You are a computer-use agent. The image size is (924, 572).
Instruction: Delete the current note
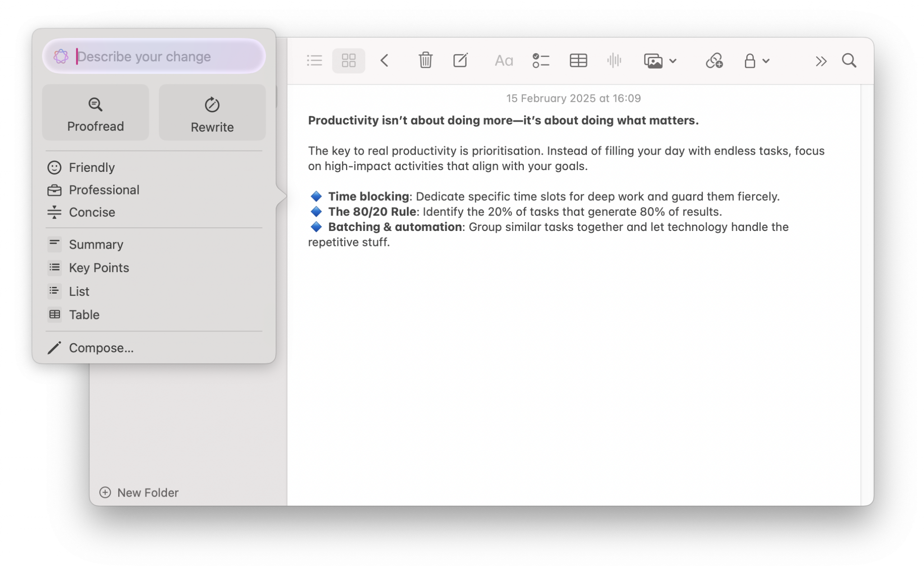tap(425, 60)
